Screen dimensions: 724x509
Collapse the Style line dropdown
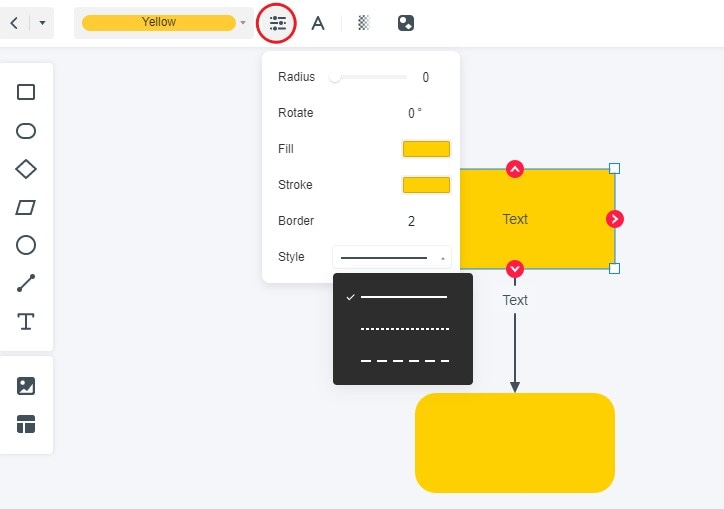392,257
